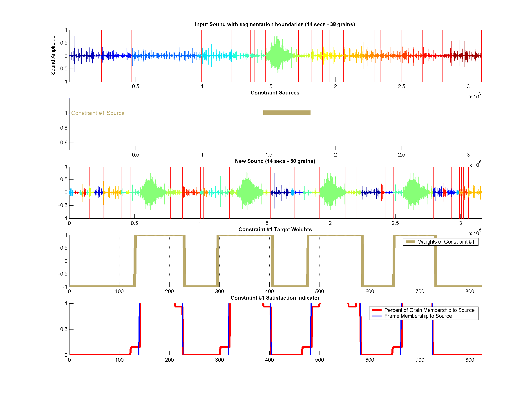Click the 'New Sound (14 secs - 50 grains)' title
Viewport: 532px width, 399px height.
point(275,161)
